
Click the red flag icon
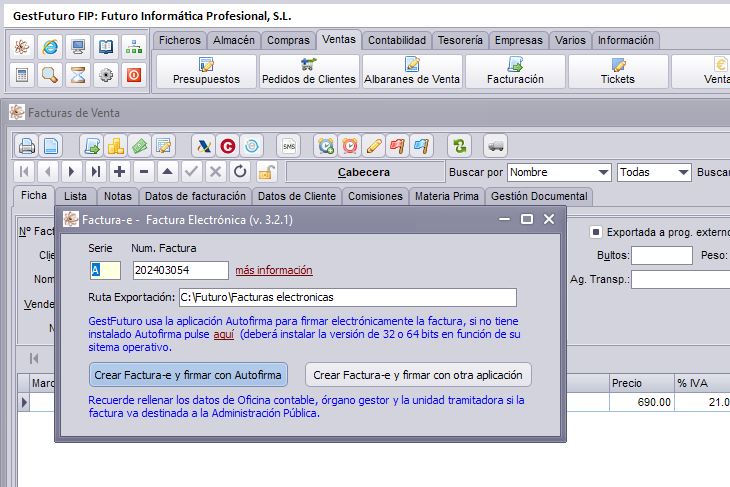[x=398, y=146]
